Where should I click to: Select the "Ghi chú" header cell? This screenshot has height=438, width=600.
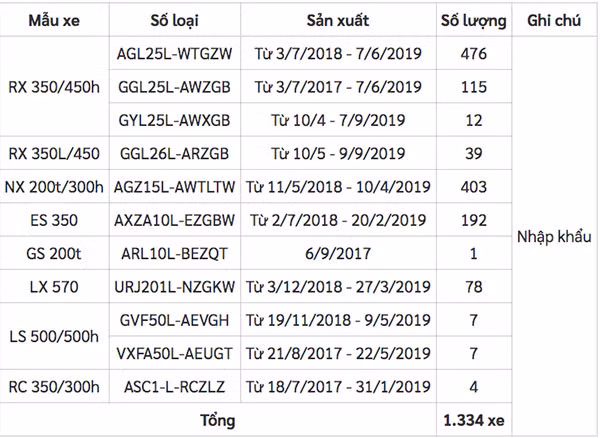click(x=555, y=20)
